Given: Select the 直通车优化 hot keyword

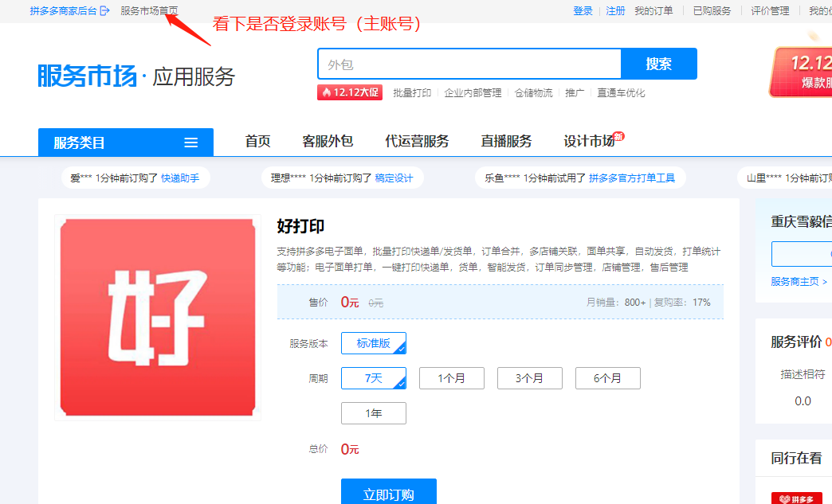Looking at the screenshot, I should pyautogui.click(x=621, y=92).
